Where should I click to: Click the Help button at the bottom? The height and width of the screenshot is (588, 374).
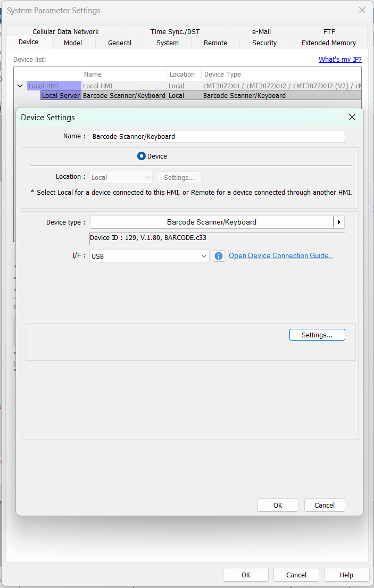(x=346, y=575)
